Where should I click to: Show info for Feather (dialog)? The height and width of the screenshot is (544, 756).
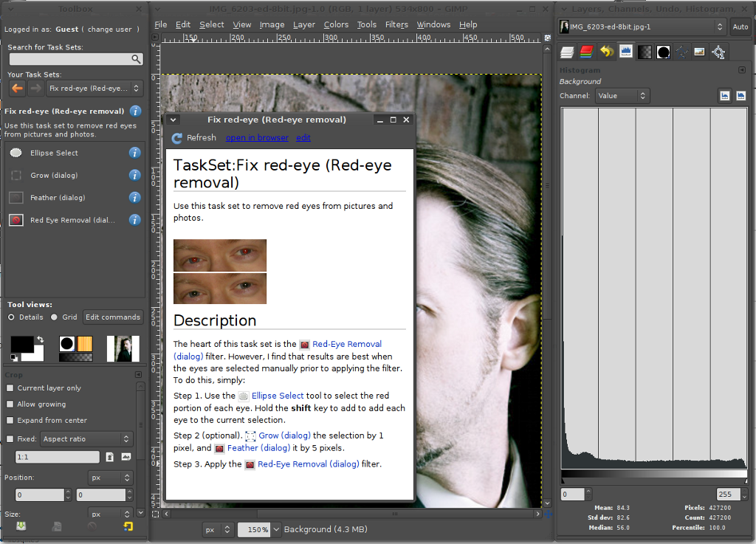(135, 198)
